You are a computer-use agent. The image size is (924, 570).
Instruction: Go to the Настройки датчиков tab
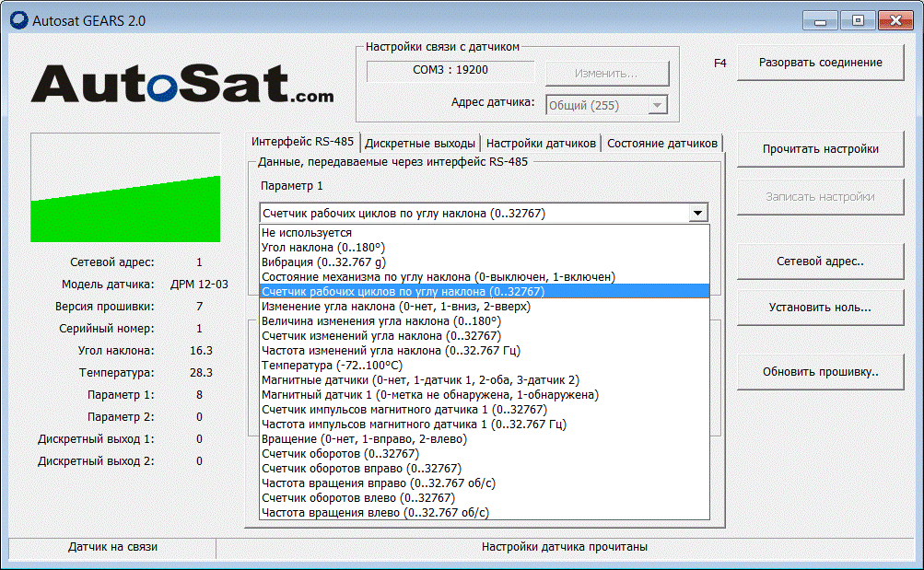541,144
